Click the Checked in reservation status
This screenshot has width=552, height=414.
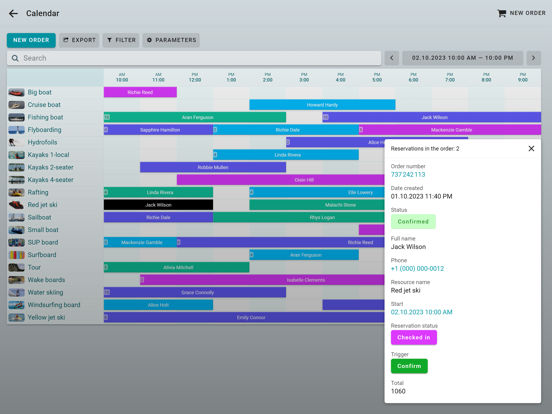tap(414, 337)
